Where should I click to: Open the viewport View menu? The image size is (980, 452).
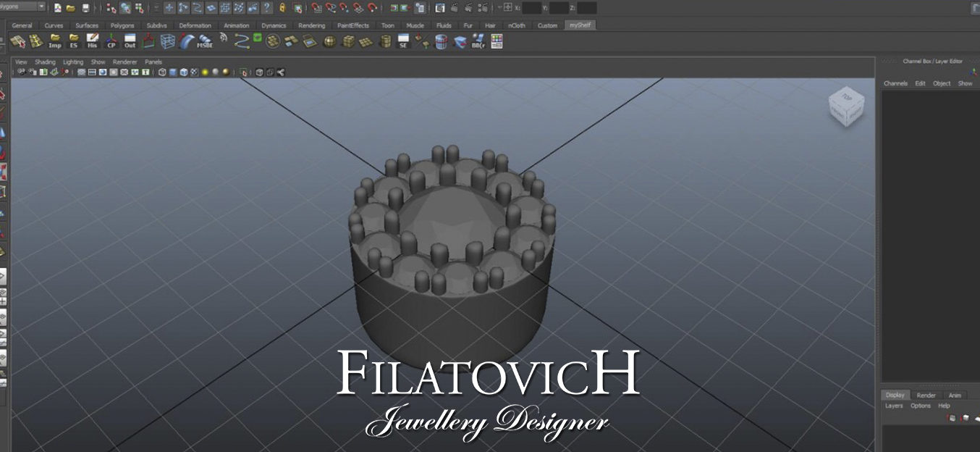(x=21, y=62)
